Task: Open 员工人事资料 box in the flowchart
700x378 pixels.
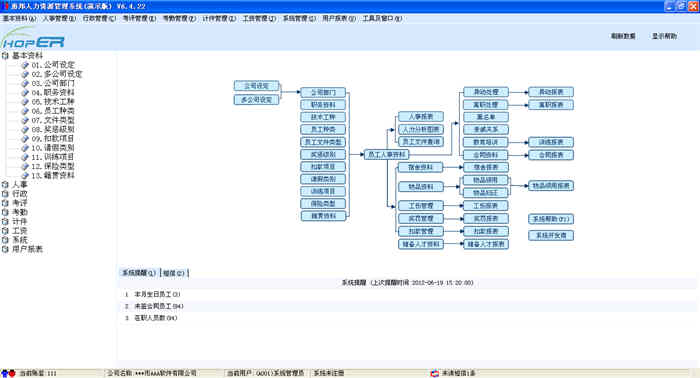Action: [387, 154]
